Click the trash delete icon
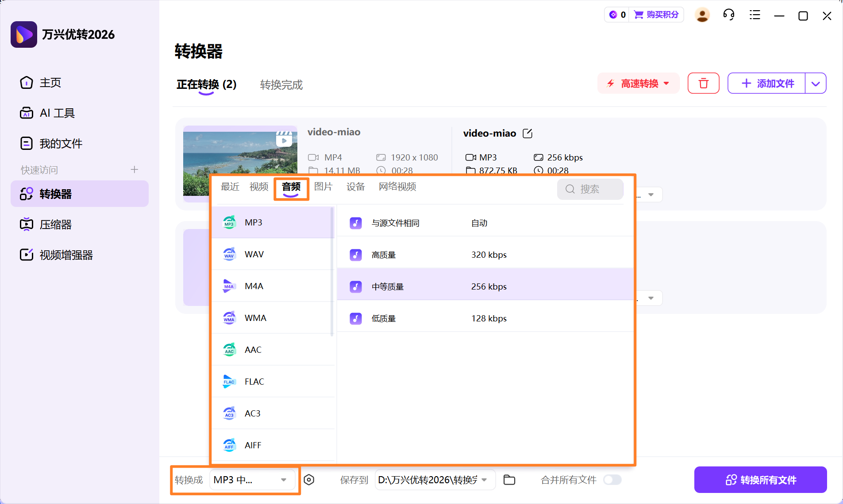This screenshot has width=843, height=504. [703, 83]
